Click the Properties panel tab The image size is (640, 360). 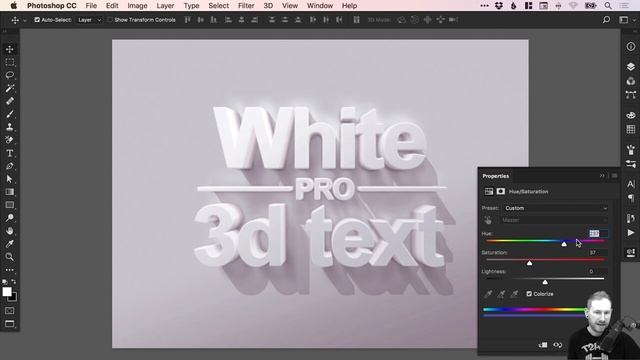point(496,176)
